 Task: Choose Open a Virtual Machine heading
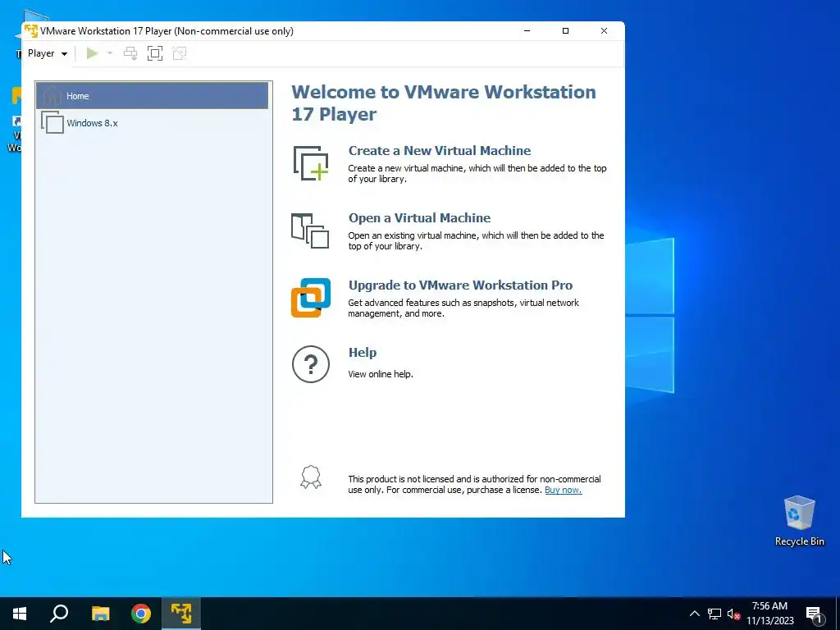point(419,218)
